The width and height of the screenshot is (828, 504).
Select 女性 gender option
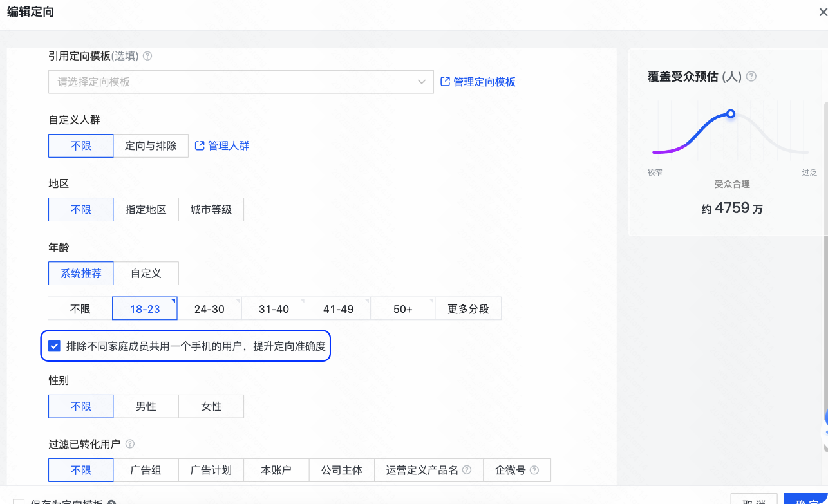click(x=211, y=406)
